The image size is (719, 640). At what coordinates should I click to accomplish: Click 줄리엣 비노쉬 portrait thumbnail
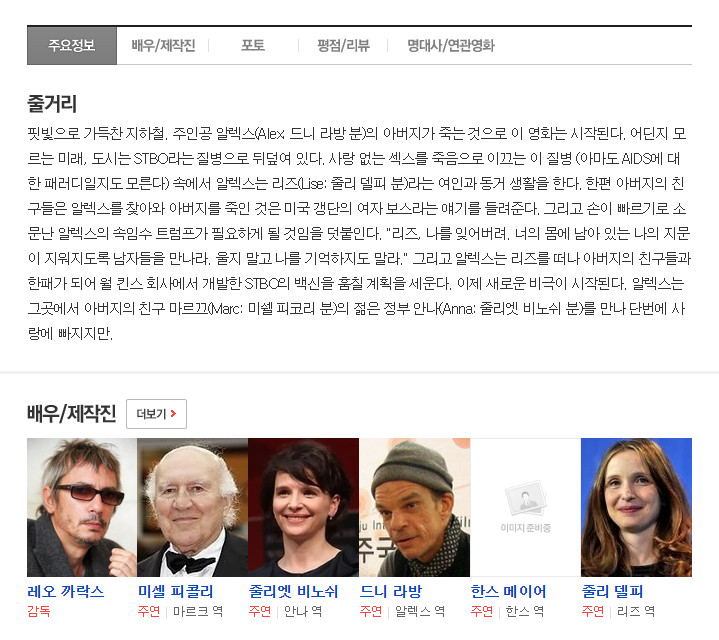point(303,507)
